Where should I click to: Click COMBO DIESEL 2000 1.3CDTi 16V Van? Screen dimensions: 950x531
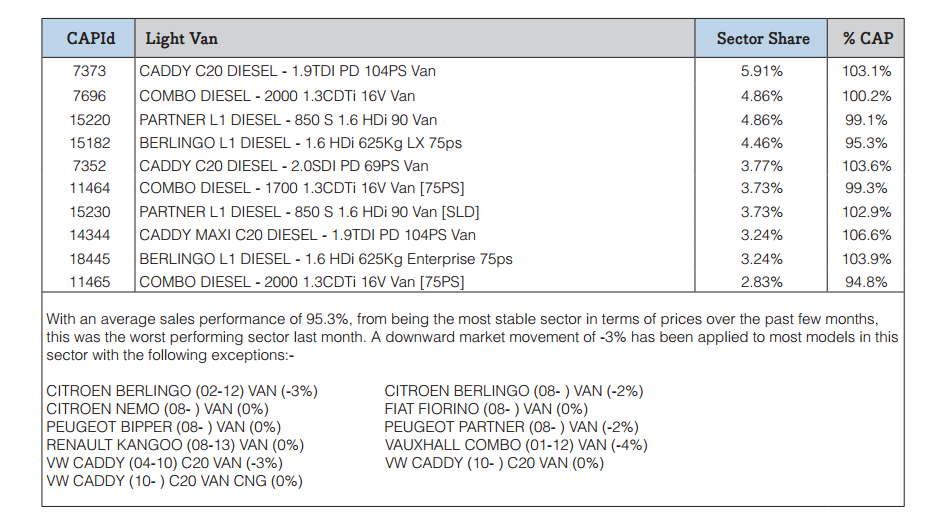click(x=277, y=96)
